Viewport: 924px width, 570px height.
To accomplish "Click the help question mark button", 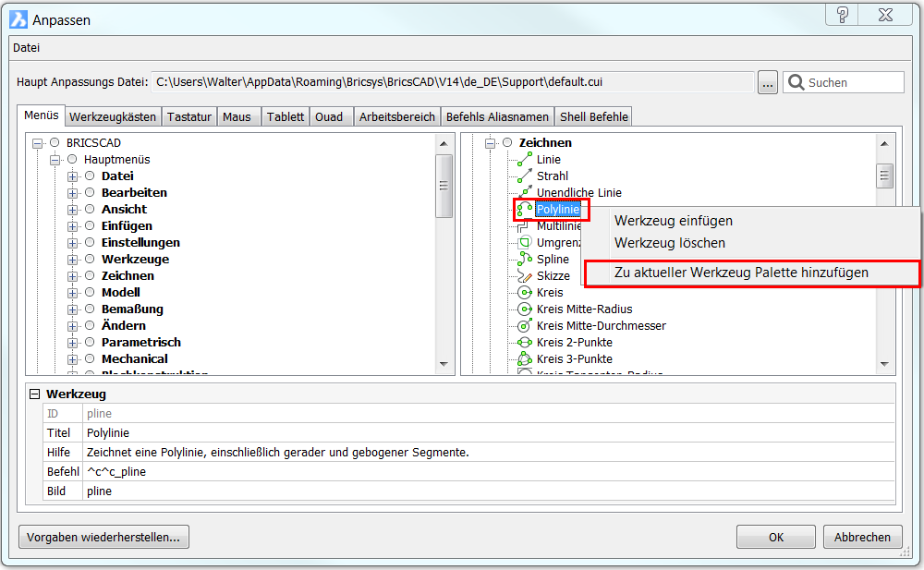I will 843,15.
